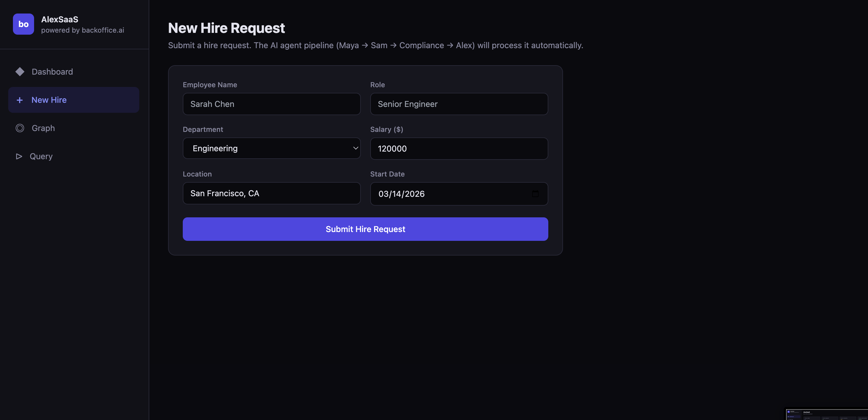This screenshot has height=420, width=868.
Task: Go to the Dashboard menu item
Action: 52,72
